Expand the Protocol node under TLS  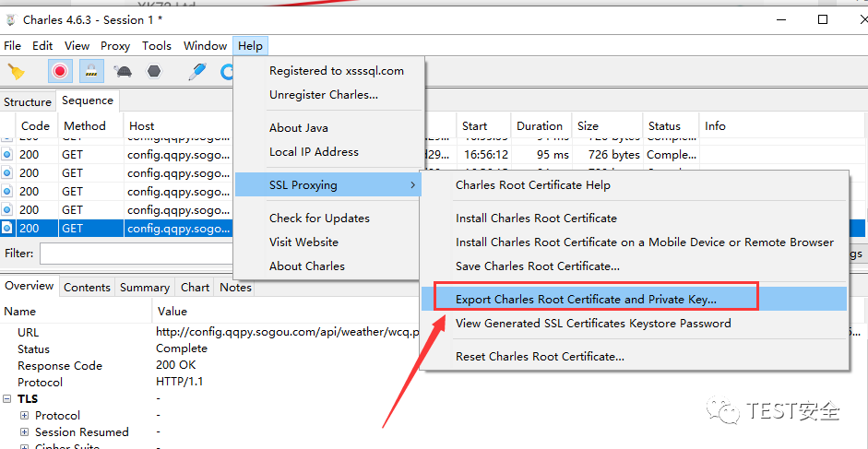[x=24, y=415]
